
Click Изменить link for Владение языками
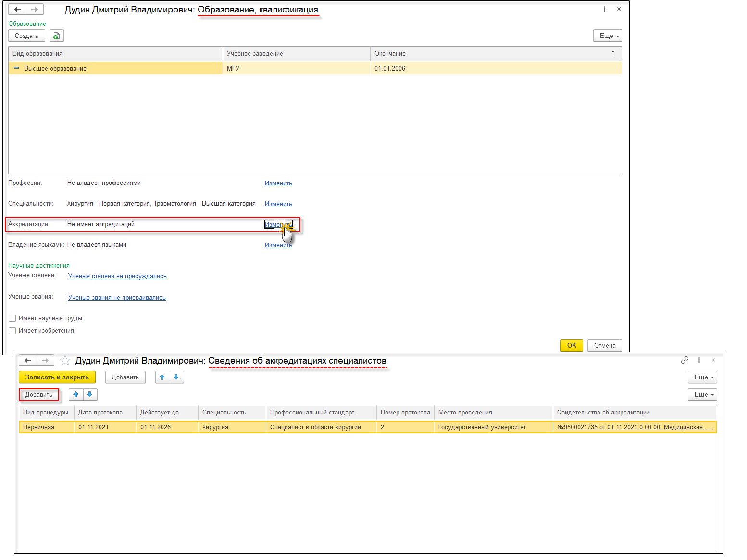(x=278, y=245)
